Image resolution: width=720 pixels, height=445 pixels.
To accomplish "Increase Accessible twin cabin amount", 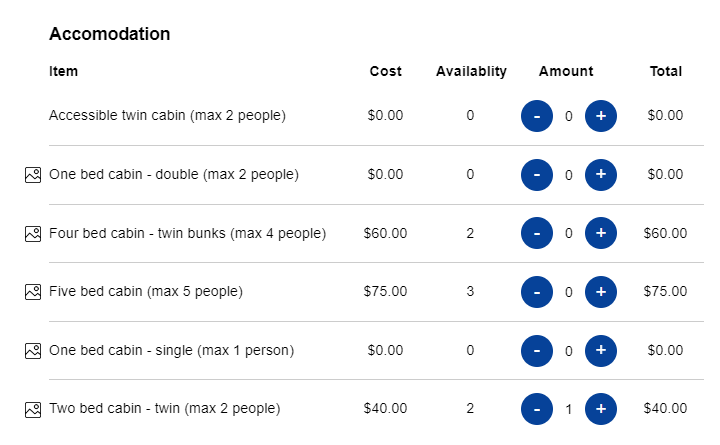I will (600, 116).
